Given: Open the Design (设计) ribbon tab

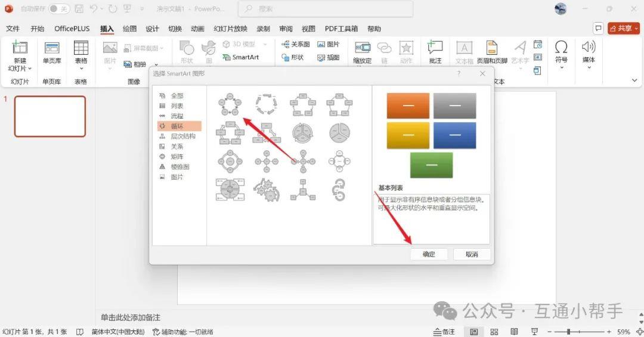Looking at the screenshot, I should point(152,29).
